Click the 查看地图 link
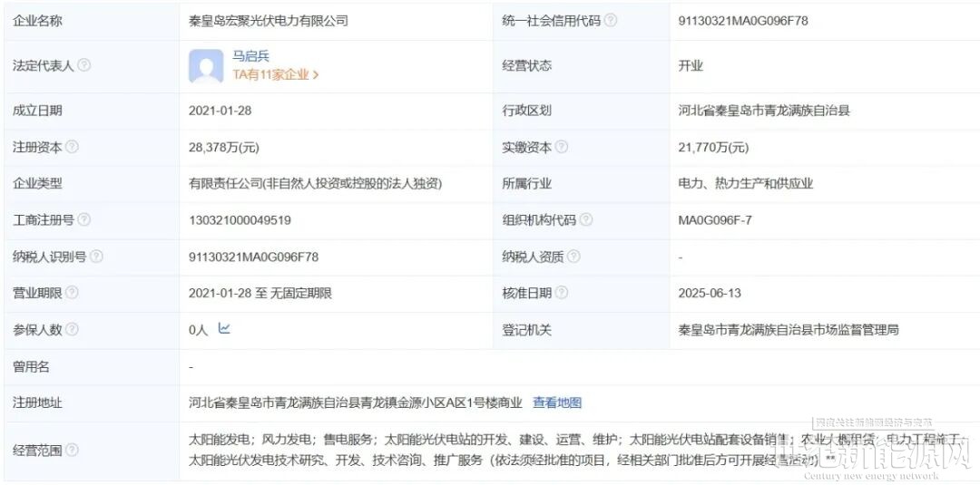Viewport: 980px width, 485px height. click(557, 403)
